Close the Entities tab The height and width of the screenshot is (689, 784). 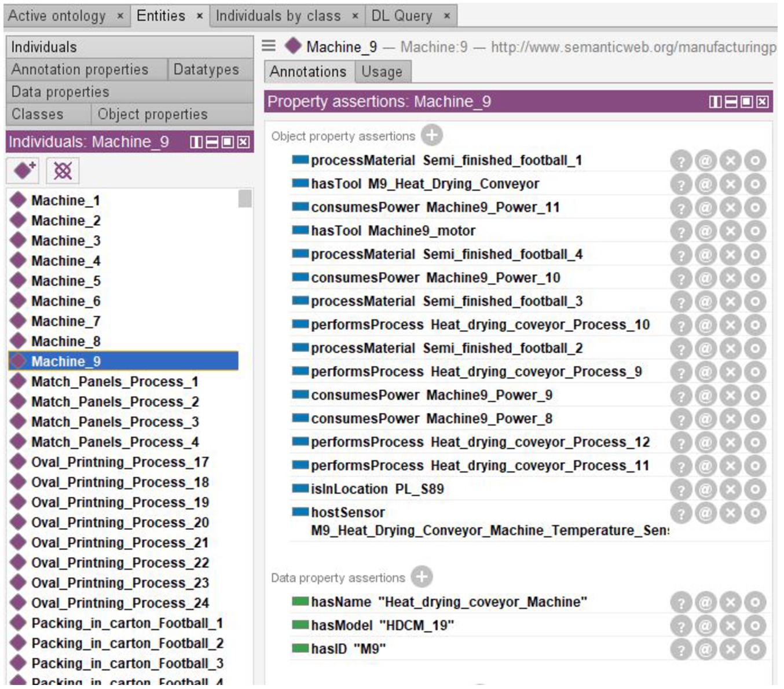tap(199, 16)
